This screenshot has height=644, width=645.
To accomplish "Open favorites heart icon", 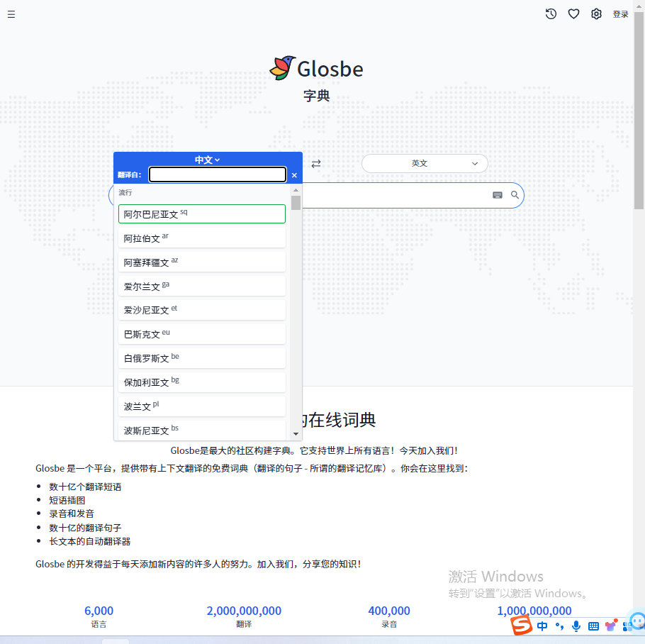I will (573, 14).
